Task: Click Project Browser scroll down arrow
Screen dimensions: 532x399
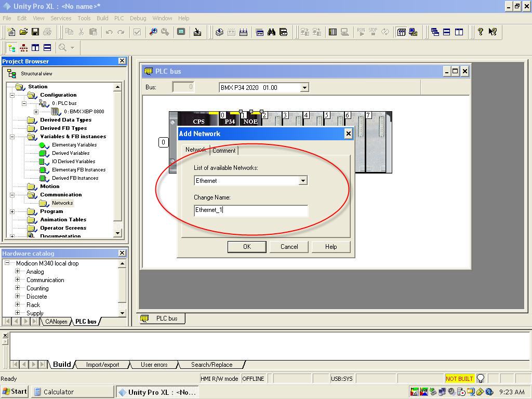Action: pyautogui.click(x=117, y=233)
